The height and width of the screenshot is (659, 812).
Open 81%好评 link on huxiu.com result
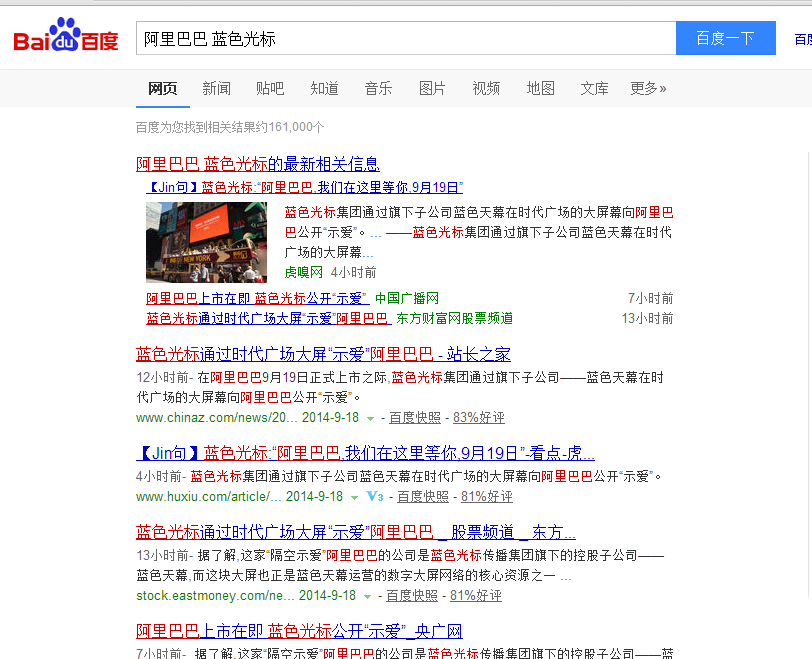pyautogui.click(x=487, y=496)
